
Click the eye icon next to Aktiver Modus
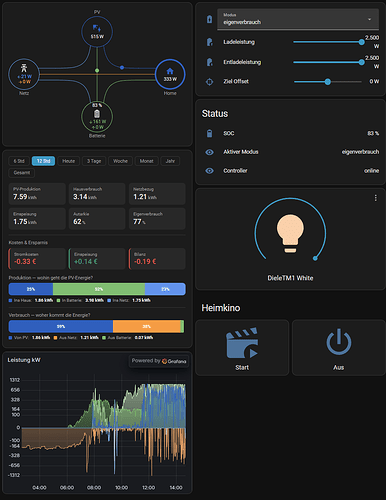click(x=209, y=152)
